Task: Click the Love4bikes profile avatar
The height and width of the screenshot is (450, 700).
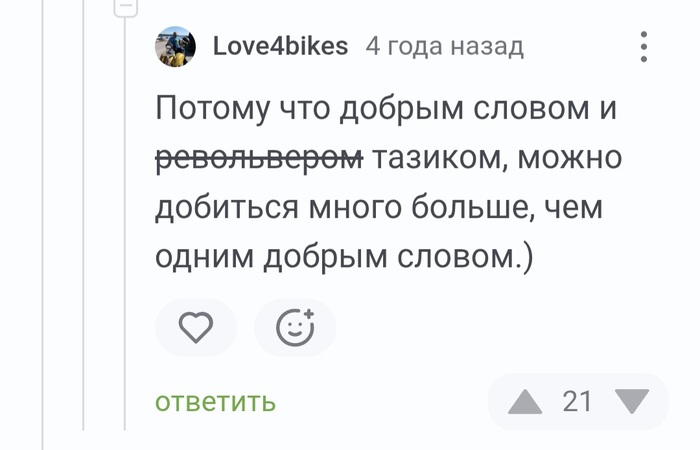Action: coord(175,46)
